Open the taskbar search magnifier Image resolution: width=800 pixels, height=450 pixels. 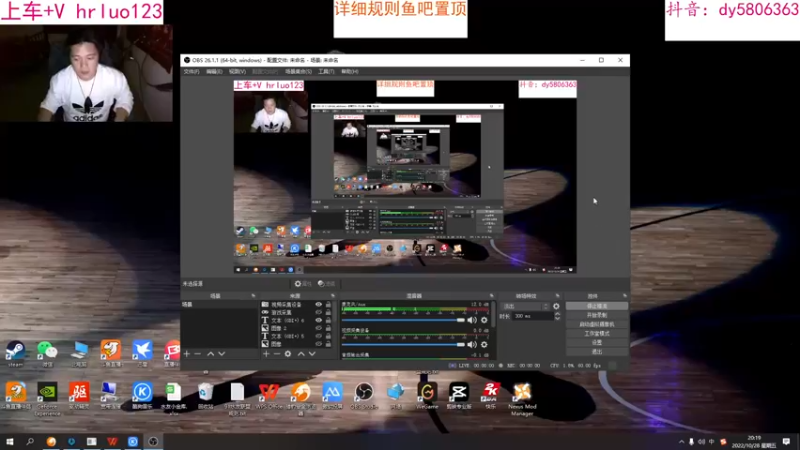click(x=30, y=442)
